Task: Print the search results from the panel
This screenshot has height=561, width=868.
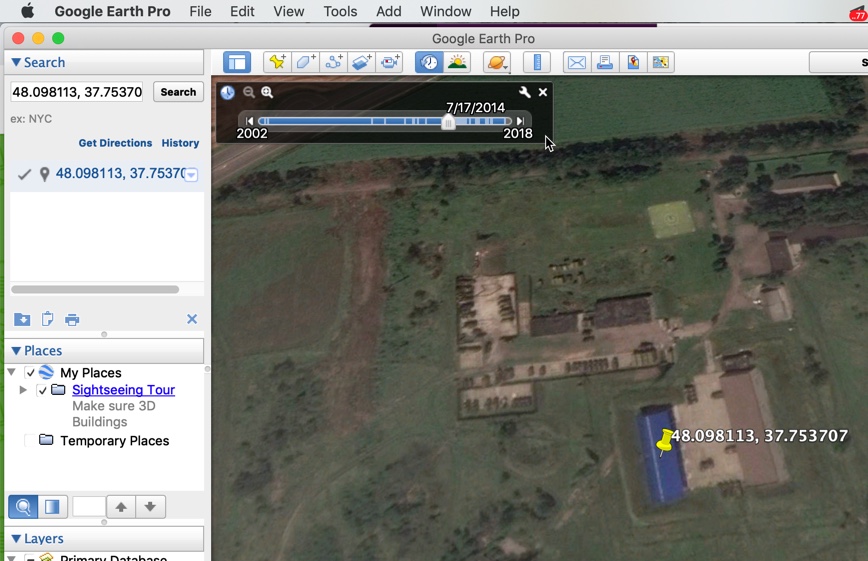Action: coord(72,320)
